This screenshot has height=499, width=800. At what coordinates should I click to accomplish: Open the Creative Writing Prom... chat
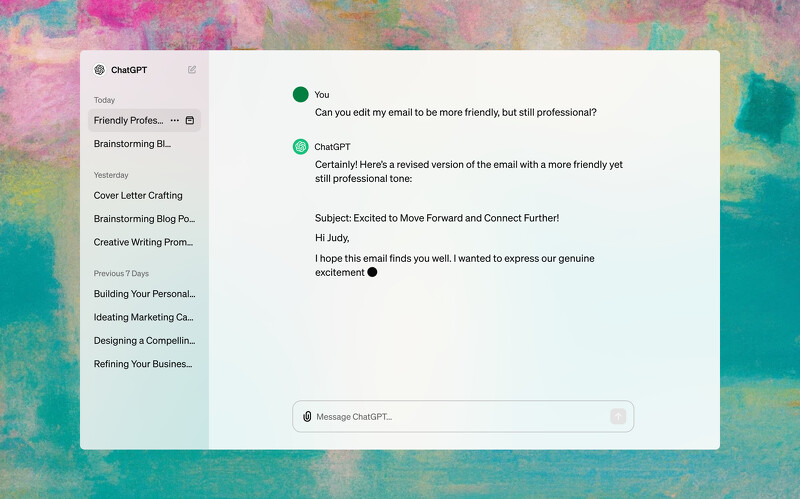[143, 242]
